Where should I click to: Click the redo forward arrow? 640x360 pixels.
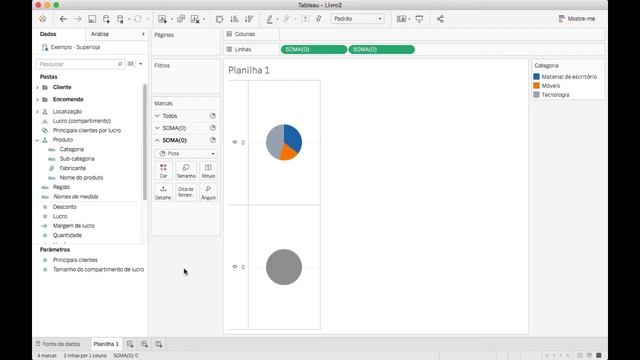78,19
